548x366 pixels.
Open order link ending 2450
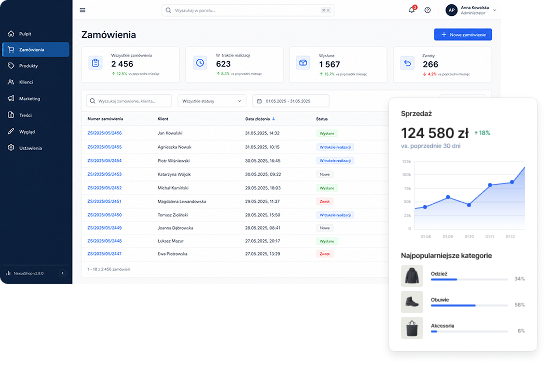coord(104,215)
